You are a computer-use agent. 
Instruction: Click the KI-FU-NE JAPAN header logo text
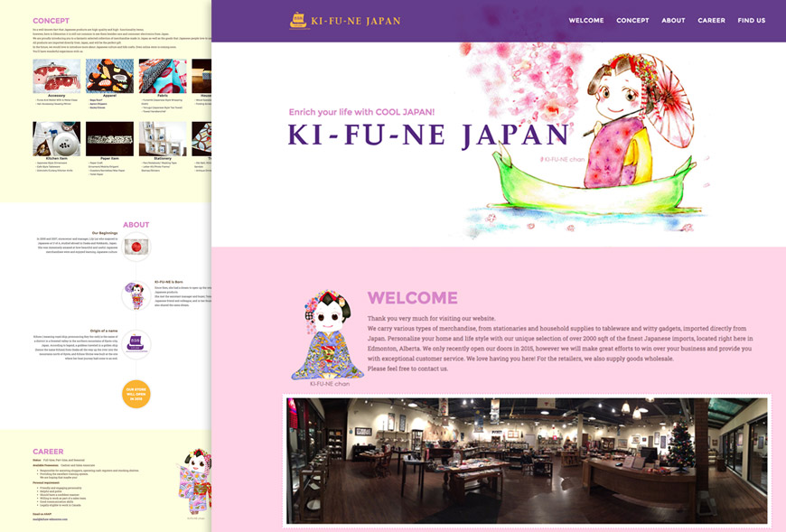(x=355, y=21)
